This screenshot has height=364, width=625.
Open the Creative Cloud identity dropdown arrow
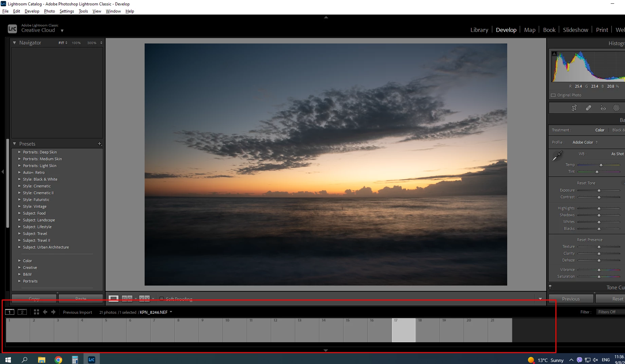coord(62,31)
